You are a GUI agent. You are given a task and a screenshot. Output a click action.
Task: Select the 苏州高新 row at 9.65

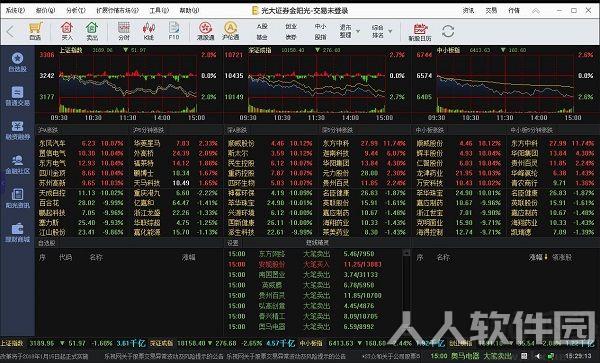coord(82,183)
